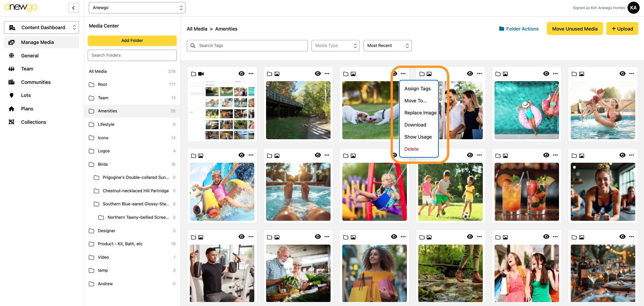Choose Delete in the context menu
The image size is (644, 306).
point(412,149)
